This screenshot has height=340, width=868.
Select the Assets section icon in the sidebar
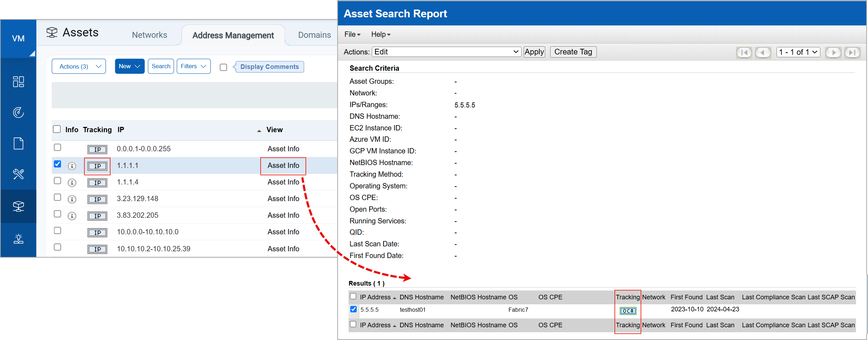tap(18, 206)
